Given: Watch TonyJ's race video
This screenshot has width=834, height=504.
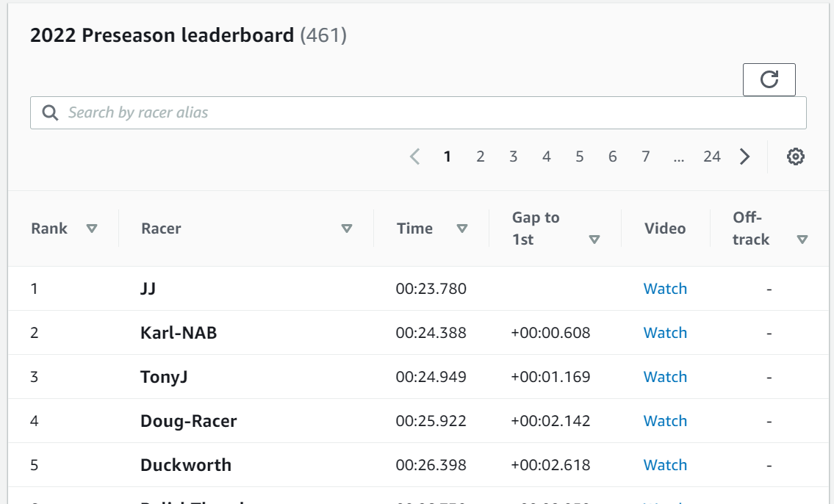Looking at the screenshot, I should [x=666, y=377].
